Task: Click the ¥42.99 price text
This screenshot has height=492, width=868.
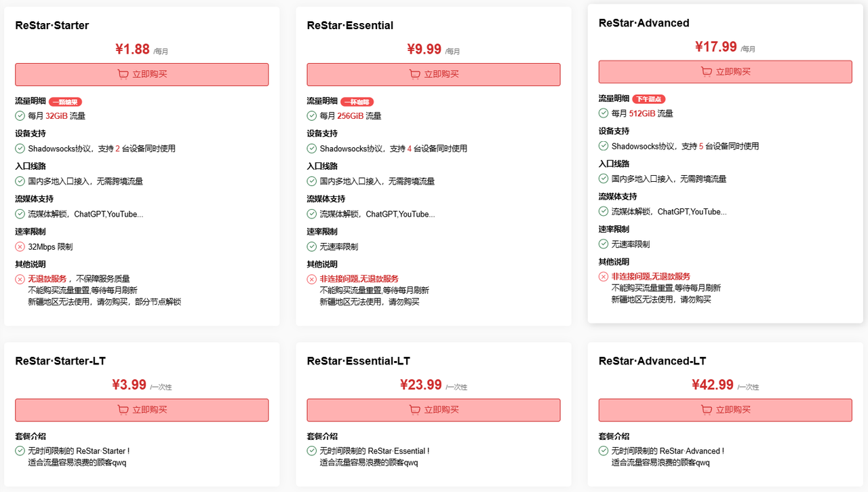Action: pyautogui.click(x=713, y=385)
